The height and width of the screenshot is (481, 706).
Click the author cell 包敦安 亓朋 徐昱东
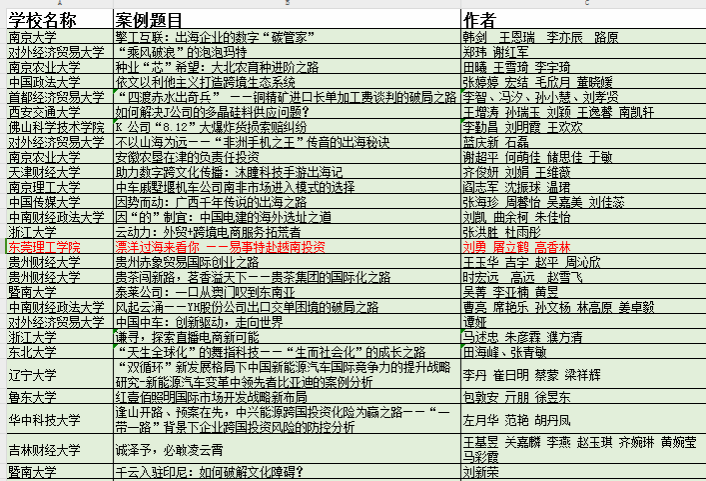516,397
